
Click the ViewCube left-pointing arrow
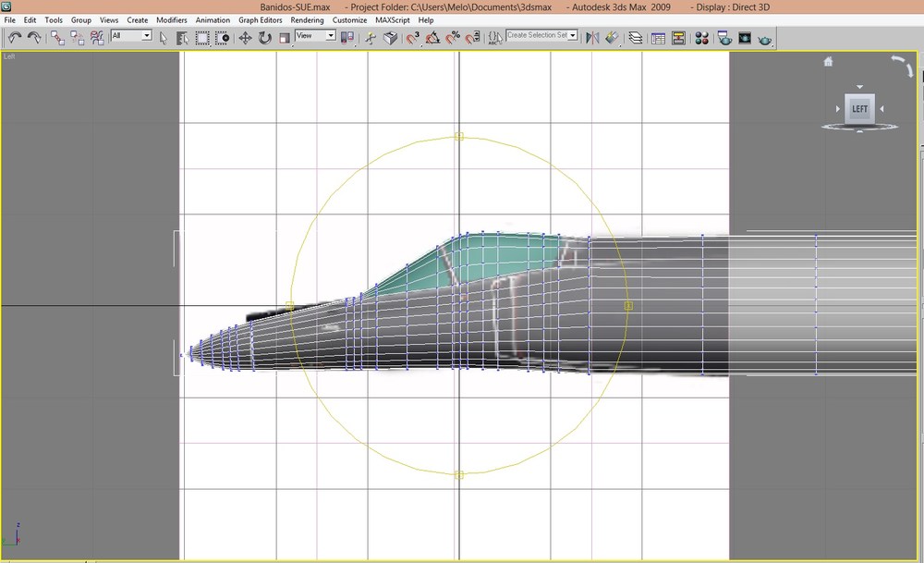point(881,109)
